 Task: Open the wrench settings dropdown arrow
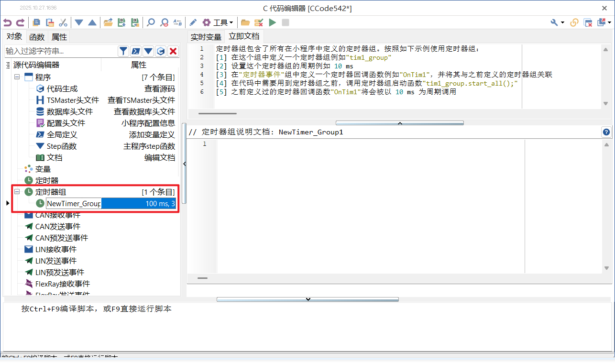[x=562, y=22]
